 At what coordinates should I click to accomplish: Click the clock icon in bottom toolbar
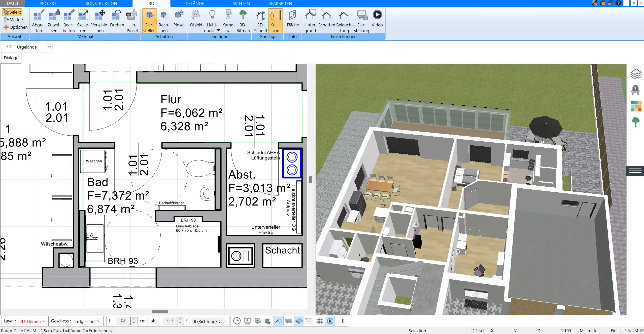click(x=237, y=321)
